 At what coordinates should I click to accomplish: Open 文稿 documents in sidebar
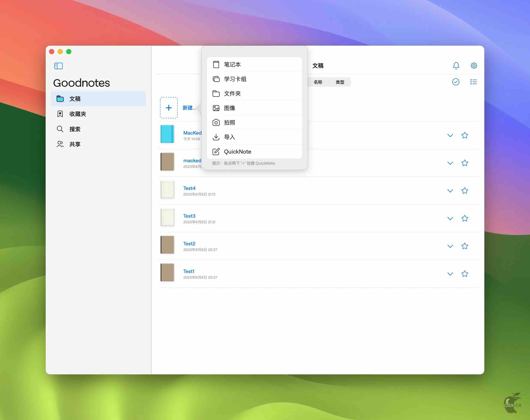(98, 99)
